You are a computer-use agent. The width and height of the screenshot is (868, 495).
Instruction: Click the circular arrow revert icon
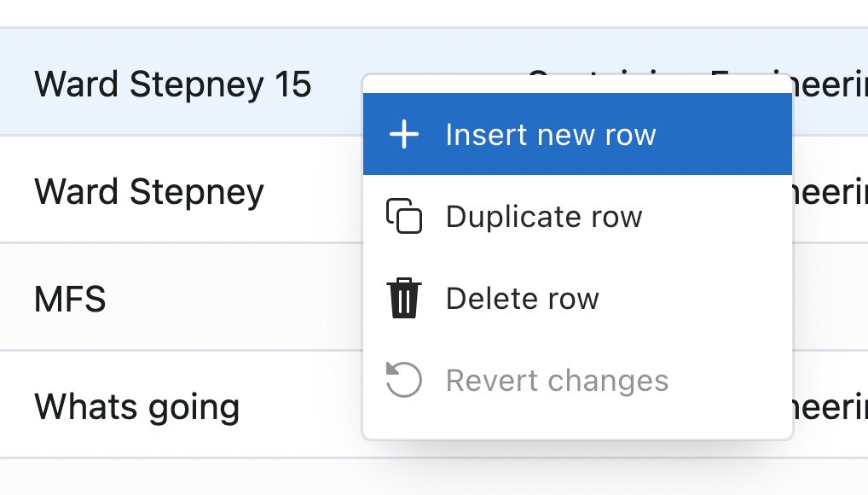[403, 379]
